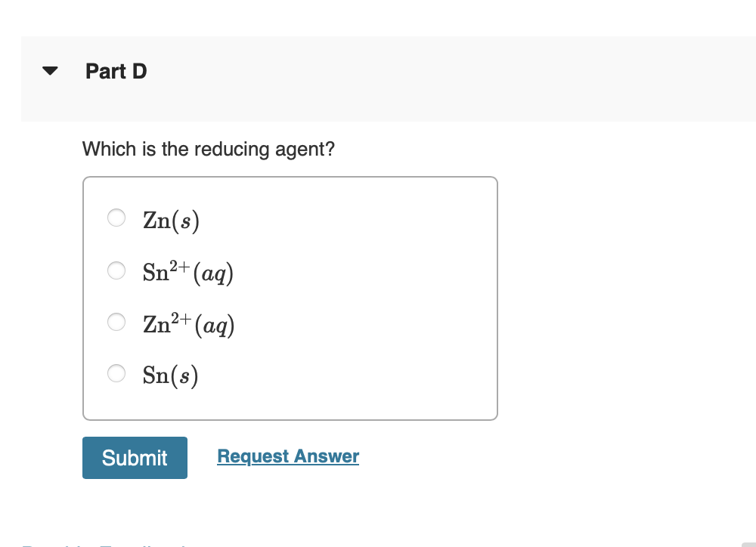756x547 pixels.
Task: Choose the third radio option in the list
Action: (116, 322)
